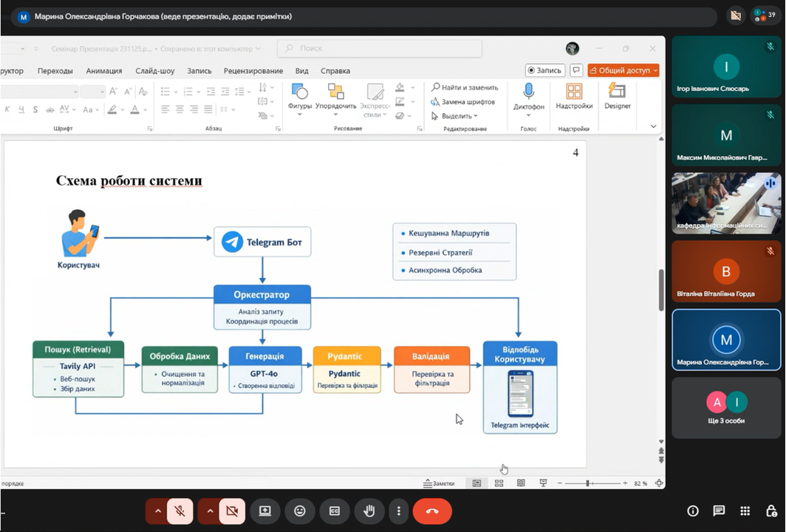Open the Animation (Анимация) ribbon tab
The image size is (786, 532).
point(103,71)
